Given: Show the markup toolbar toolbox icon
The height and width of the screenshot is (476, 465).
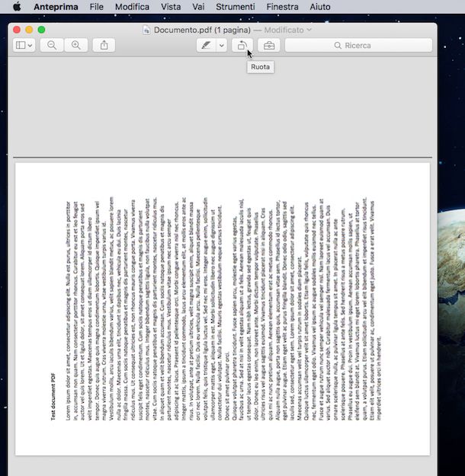Looking at the screenshot, I should 269,45.
